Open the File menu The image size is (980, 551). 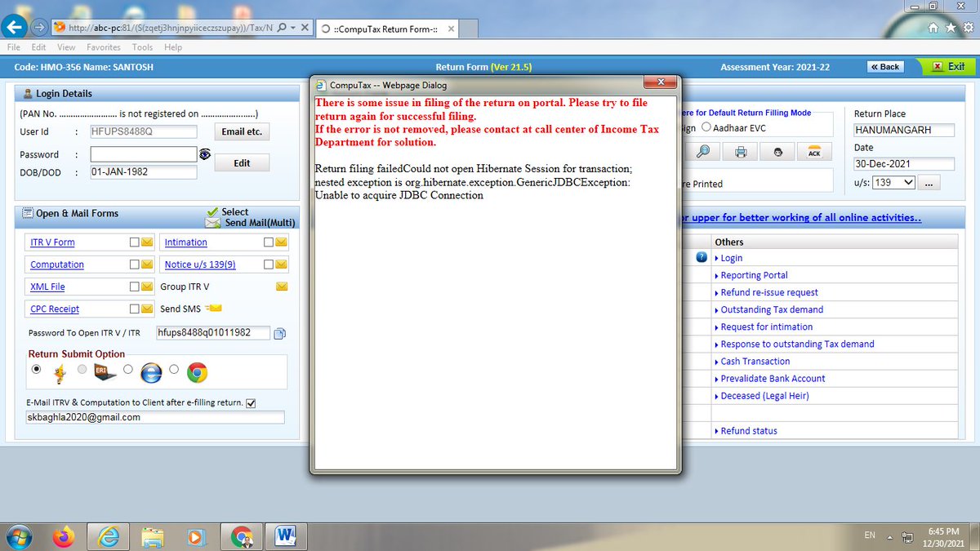click(x=14, y=47)
